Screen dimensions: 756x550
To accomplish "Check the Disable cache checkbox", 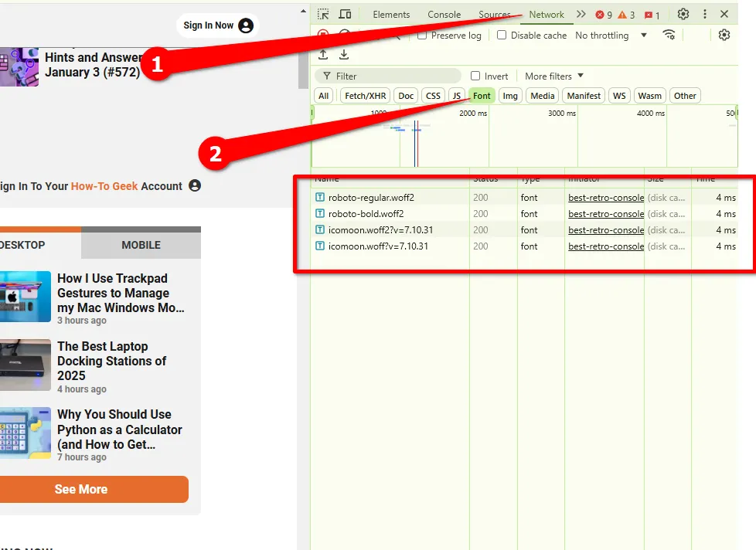I will 502,36.
